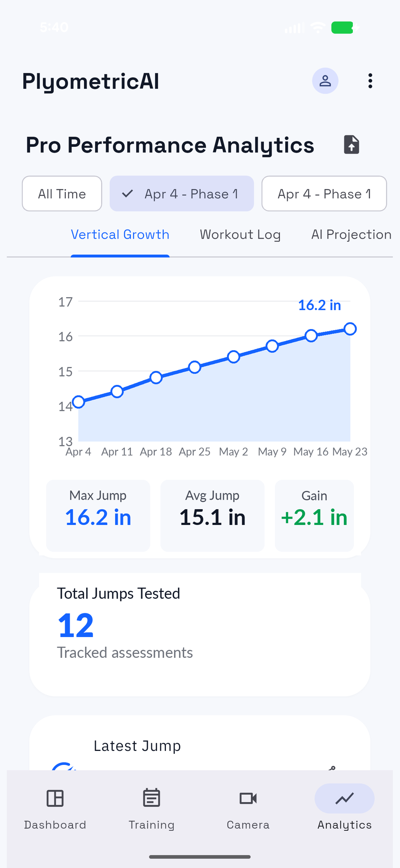Viewport: 400px width, 868px height.
Task: Switch to the Workout Log tab
Action: (240, 234)
